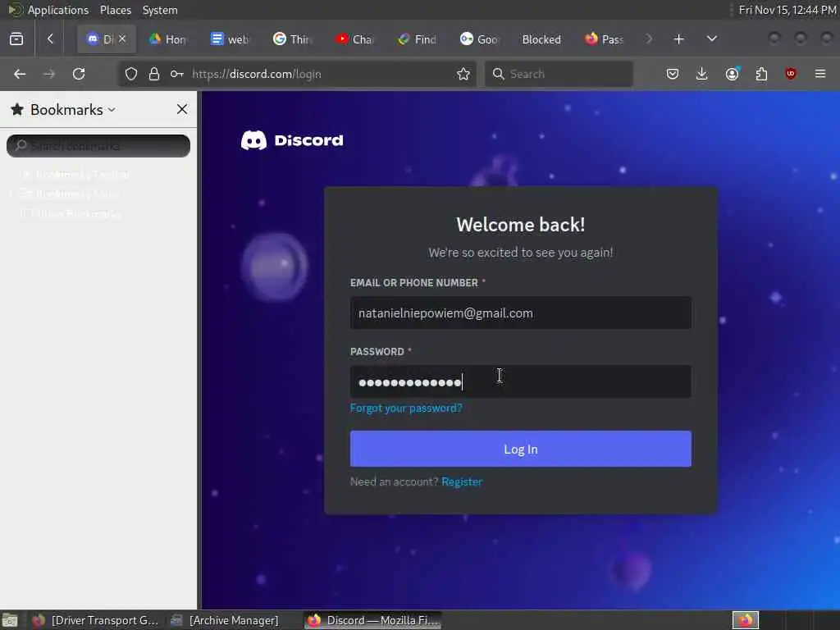840x630 pixels.
Task: Expand the list all tabs dropdown
Action: tap(712, 39)
